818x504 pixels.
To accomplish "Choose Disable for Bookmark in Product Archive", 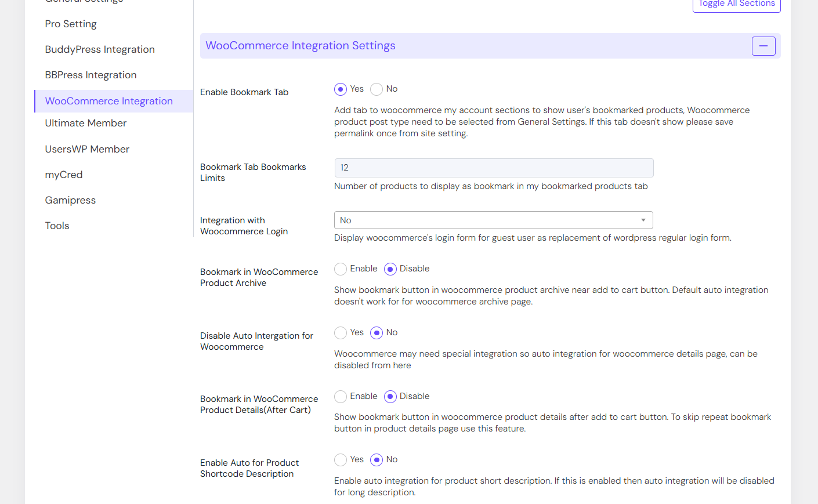I will (390, 269).
